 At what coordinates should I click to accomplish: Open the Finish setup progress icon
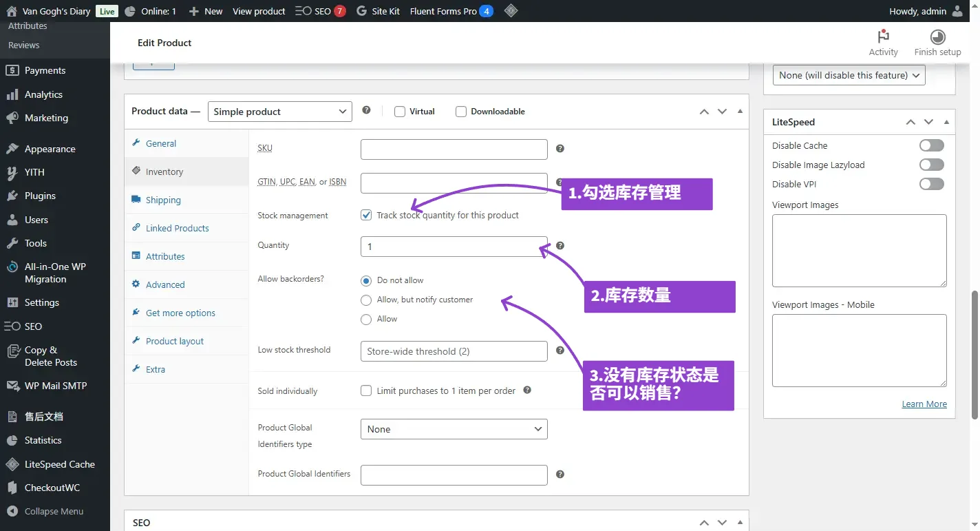tap(937, 37)
